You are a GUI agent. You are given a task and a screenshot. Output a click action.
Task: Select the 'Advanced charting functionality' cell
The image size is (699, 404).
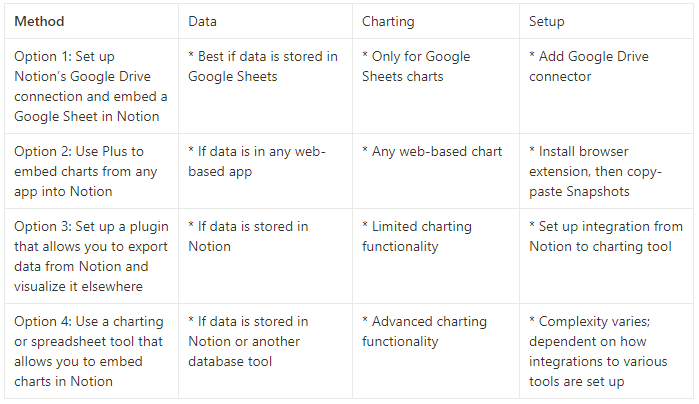[x=436, y=351]
